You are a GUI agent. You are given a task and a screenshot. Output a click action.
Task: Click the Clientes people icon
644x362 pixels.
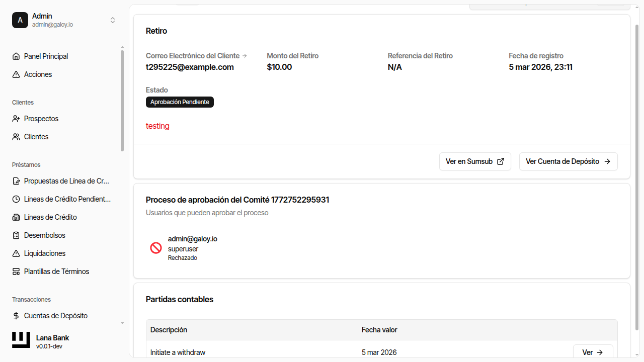(x=16, y=137)
